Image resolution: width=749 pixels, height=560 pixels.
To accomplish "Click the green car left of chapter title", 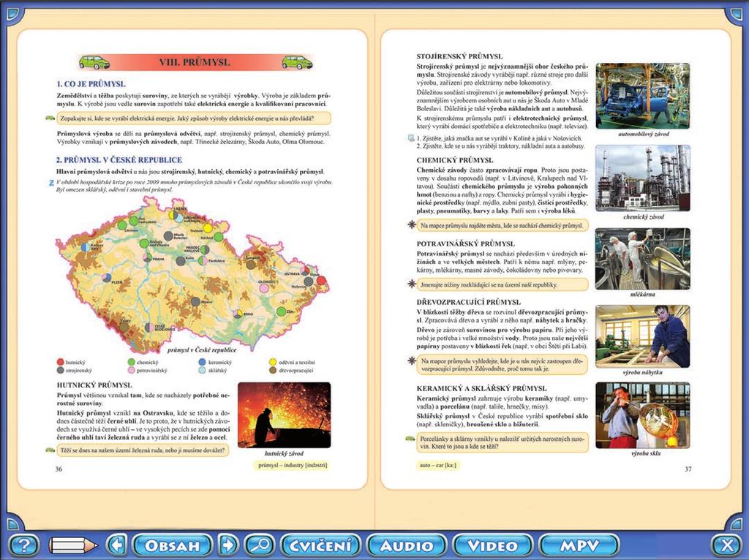I will [94, 62].
